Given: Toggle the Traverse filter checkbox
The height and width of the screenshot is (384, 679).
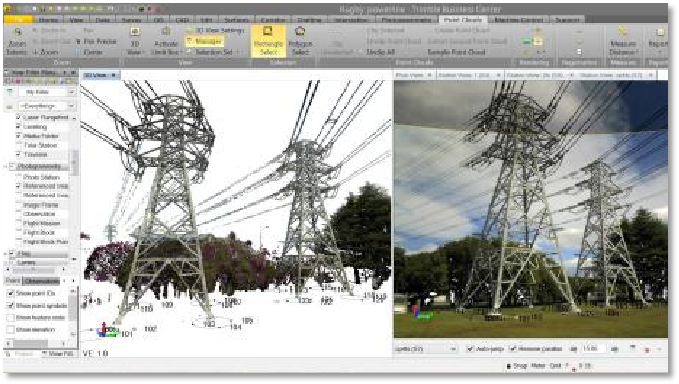Looking at the screenshot, I should click(x=18, y=154).
